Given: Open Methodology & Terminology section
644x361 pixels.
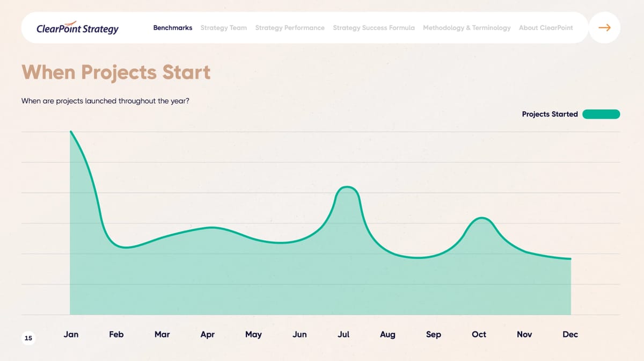Looking at the screenshot, I should [x=467, y=27].
